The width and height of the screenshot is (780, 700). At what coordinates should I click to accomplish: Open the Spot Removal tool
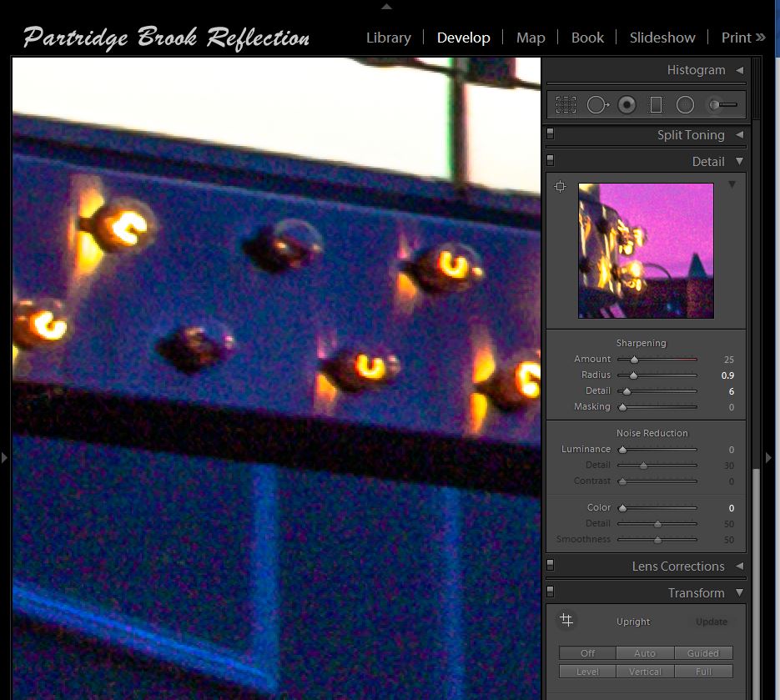click(x=596, y=104)
